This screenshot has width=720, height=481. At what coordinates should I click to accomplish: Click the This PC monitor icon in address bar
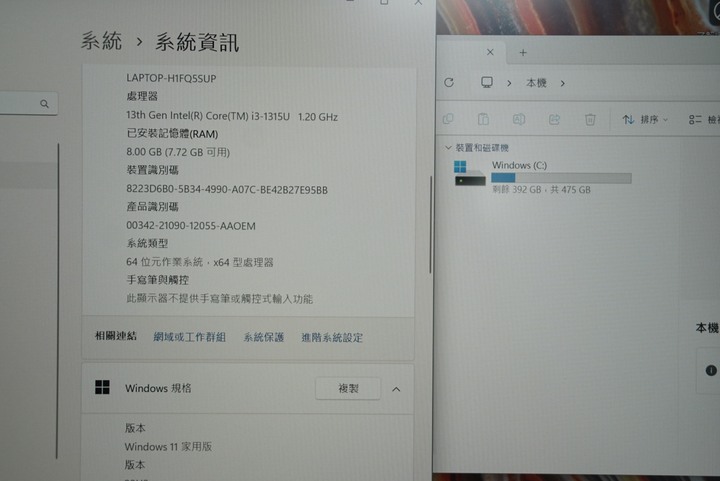487,83
